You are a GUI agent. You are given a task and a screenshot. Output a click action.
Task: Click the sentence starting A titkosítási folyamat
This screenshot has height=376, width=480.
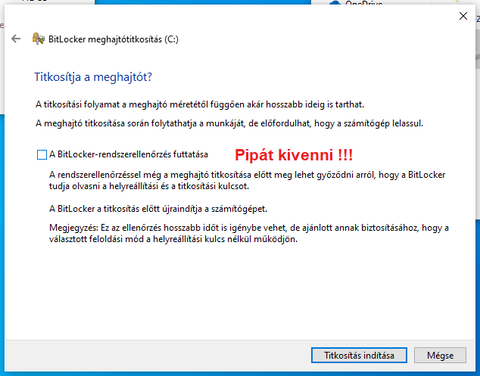pyautogui.click(x=200, y=105)
